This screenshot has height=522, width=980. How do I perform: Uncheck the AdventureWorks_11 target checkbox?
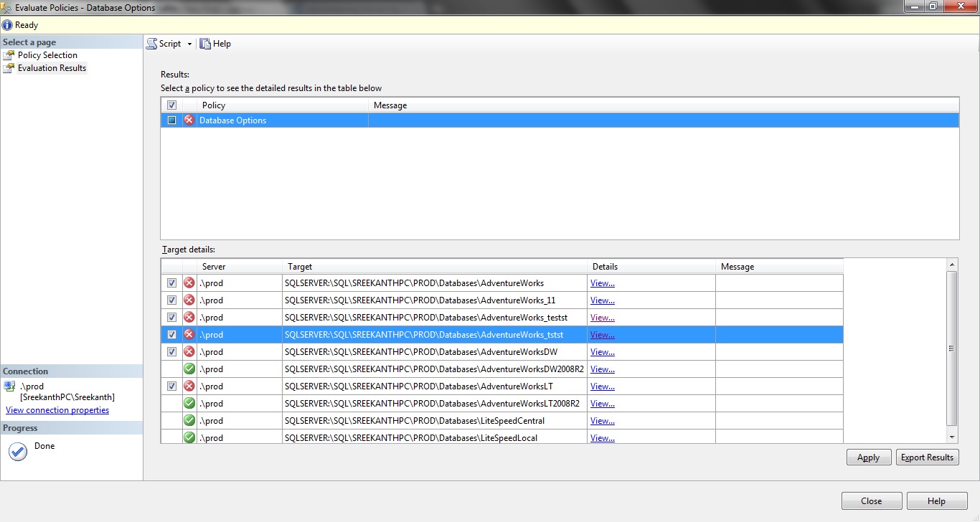pyautogui.click(x=171, y=300)
